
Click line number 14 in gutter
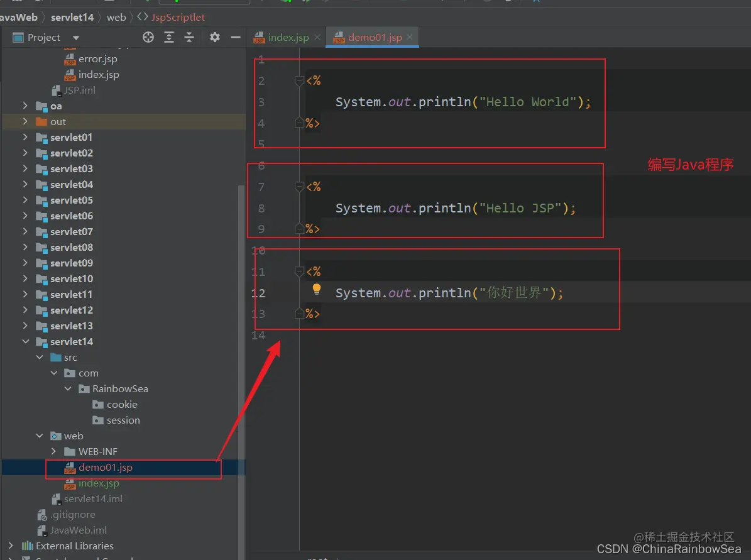[x=258, y=335]
